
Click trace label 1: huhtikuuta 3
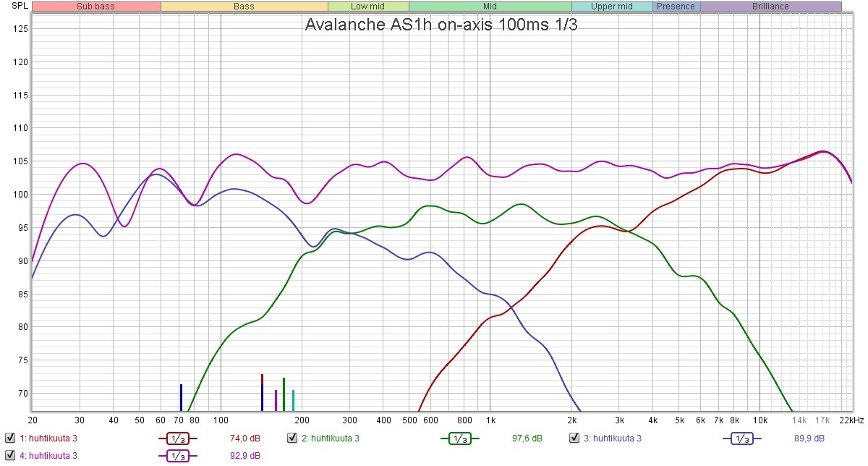pyautogui.click(x=48, y=438)
